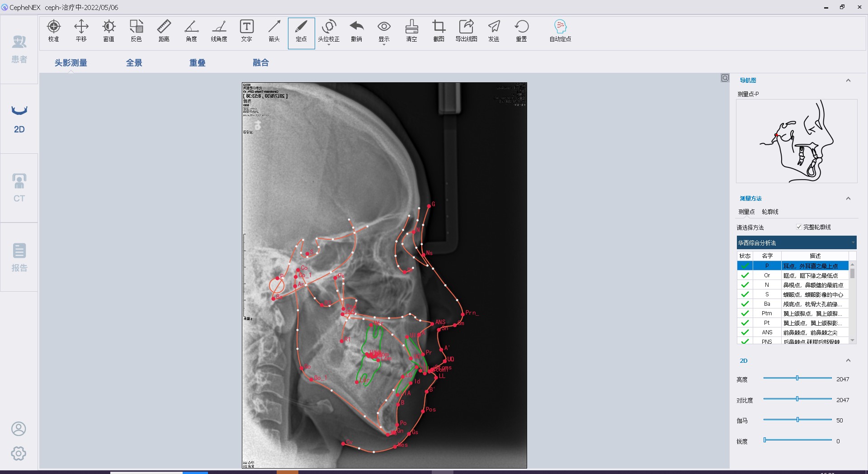Open the 轮廓线 contour sub-tab

(x=770, y=212)
